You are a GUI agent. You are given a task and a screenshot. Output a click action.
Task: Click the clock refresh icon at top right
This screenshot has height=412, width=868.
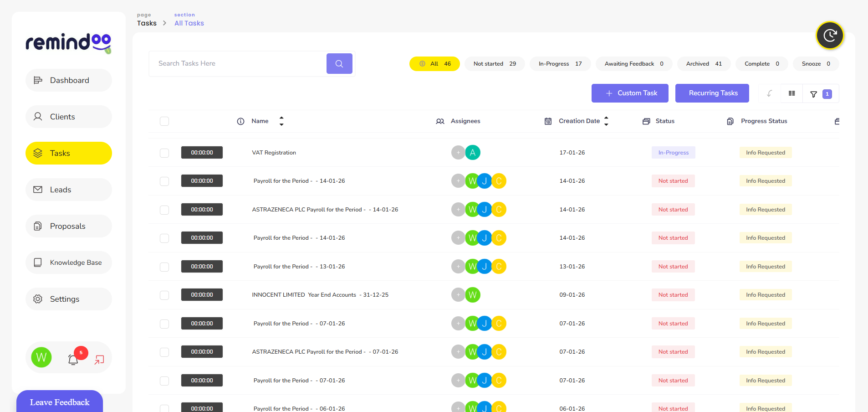coord(830,36)
